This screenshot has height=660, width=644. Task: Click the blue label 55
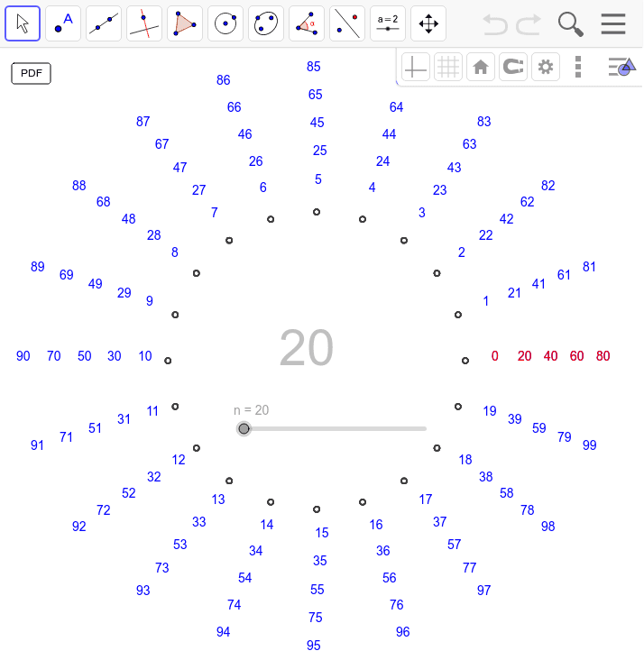point(317,590)
